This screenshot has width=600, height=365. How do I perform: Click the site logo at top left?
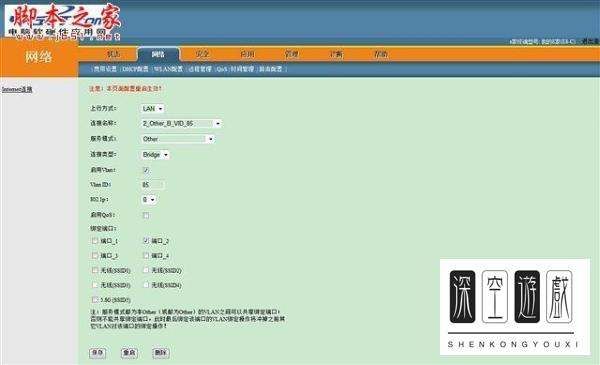pyautogui.click(x=63, y=21)
